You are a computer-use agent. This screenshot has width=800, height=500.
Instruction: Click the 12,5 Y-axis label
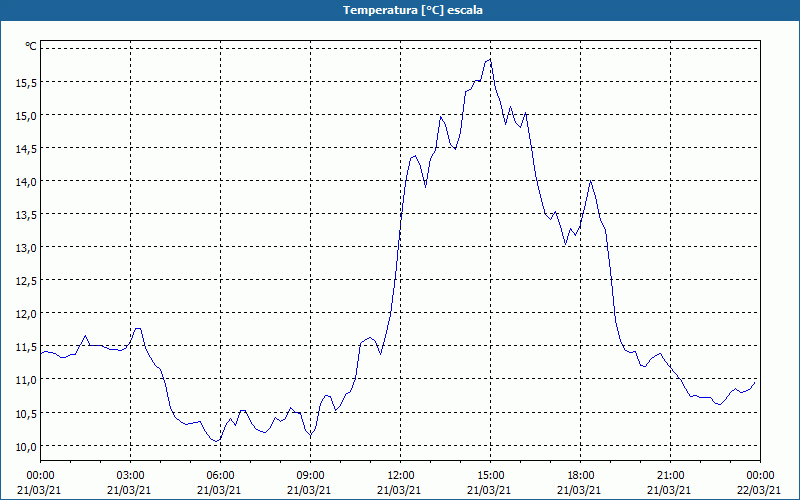click(27, 281)
